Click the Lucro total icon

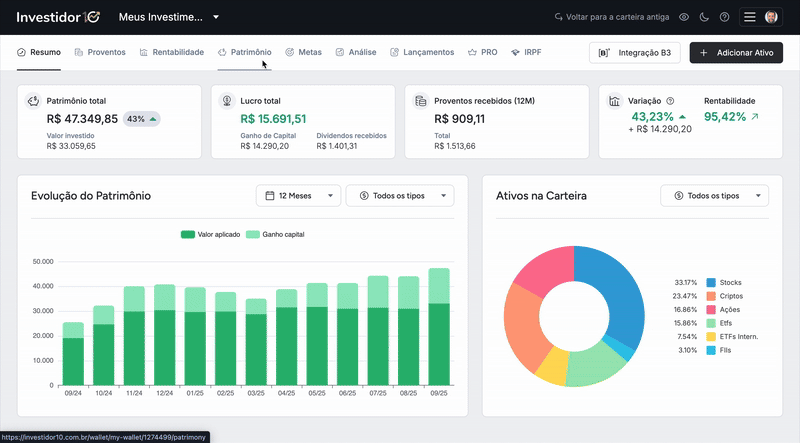pyautogui.click(x=227, y=101)
